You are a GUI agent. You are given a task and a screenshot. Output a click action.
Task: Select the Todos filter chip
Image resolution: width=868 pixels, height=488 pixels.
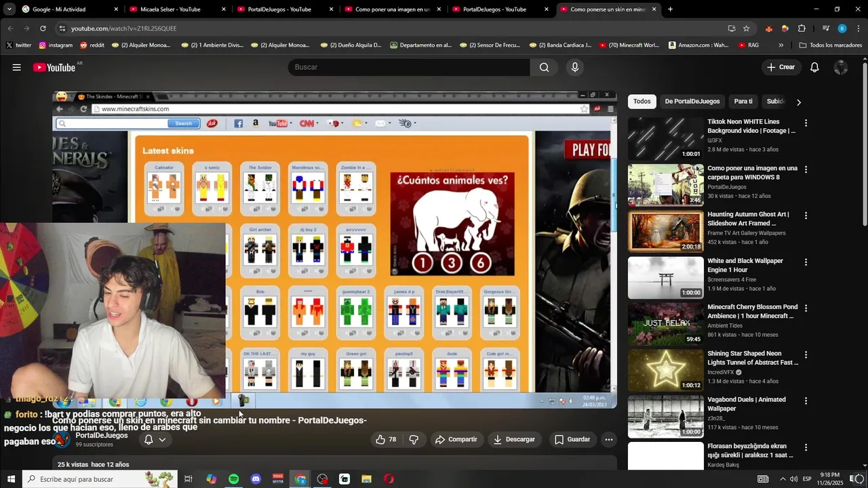click(642, 102)
